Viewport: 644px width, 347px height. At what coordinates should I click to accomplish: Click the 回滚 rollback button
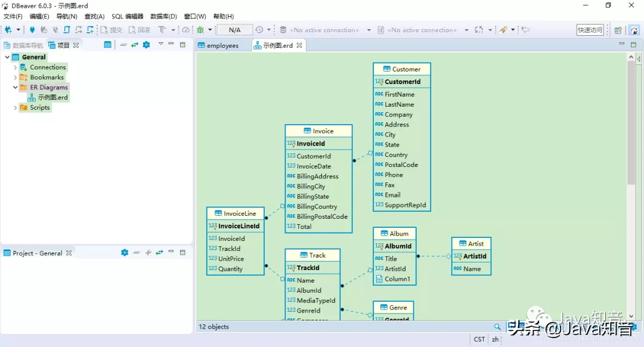pos(140,30)
